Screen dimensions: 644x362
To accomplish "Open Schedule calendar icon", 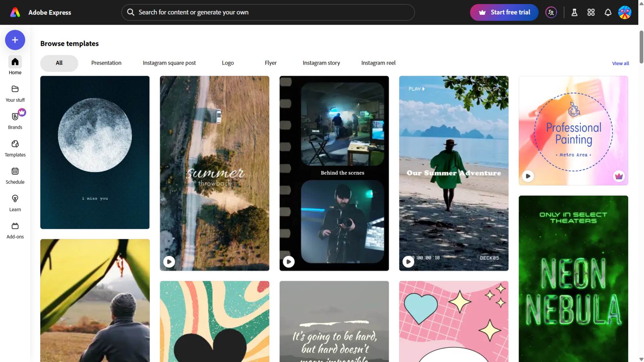I will click(15, 171).
